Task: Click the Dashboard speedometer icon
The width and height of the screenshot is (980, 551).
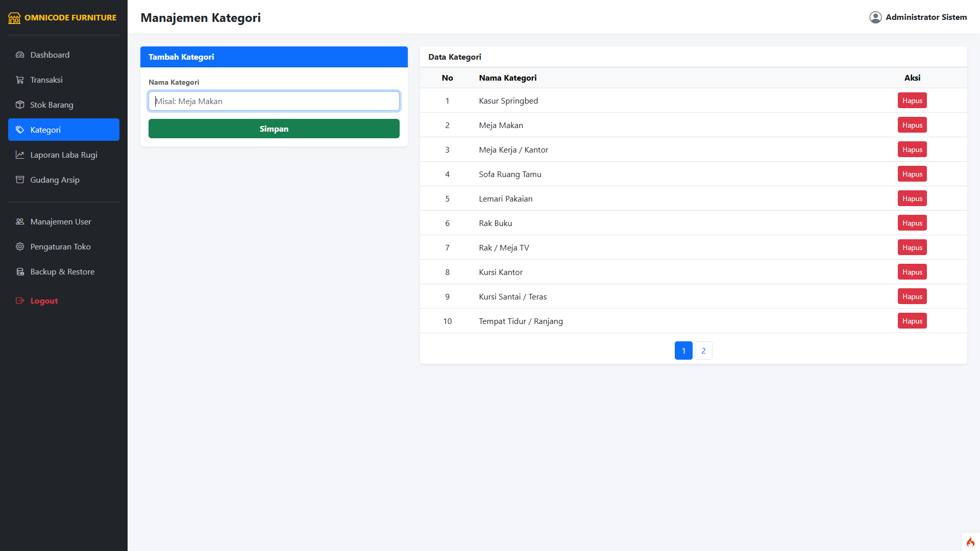Action: [x=20, y=55]
